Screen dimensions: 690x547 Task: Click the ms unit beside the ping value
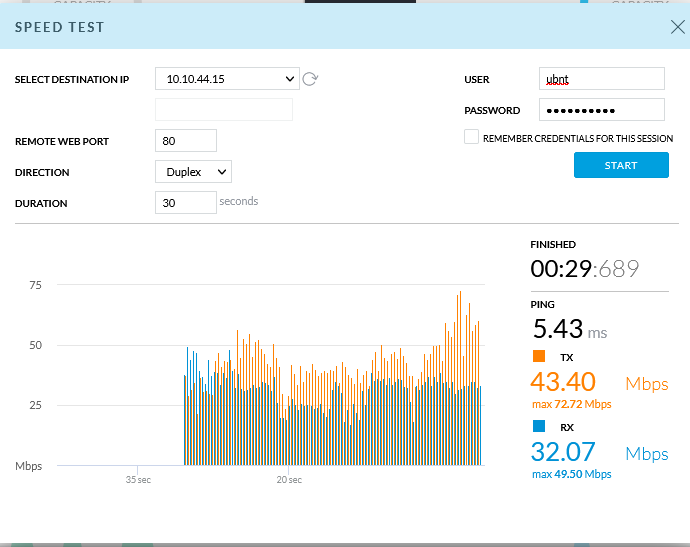pos(597,333)
